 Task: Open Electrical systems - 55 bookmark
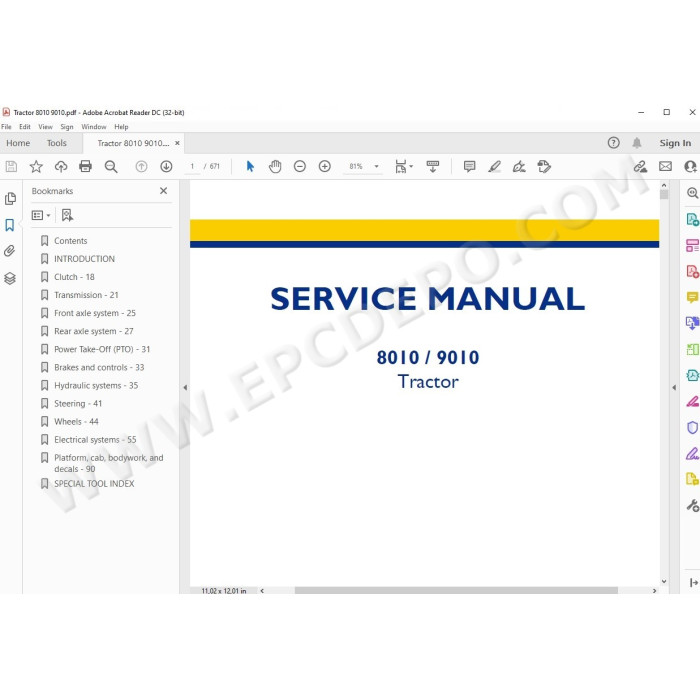point(95,440)
